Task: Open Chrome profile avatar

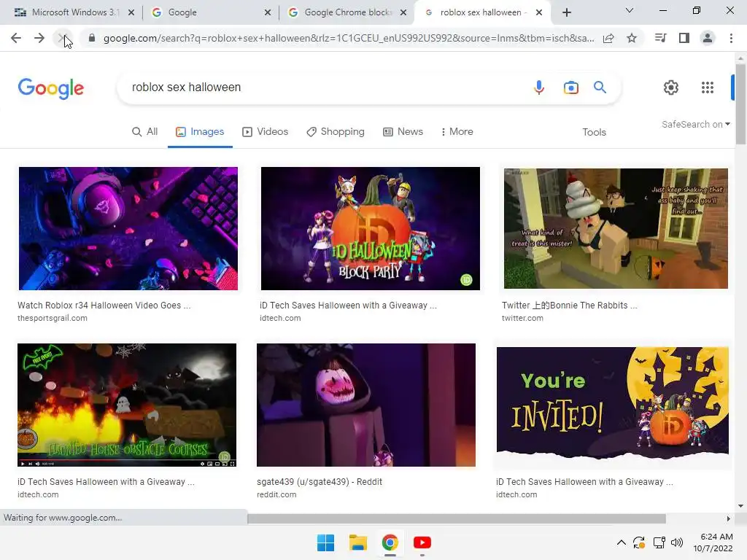Action: [x=708, y=38]
